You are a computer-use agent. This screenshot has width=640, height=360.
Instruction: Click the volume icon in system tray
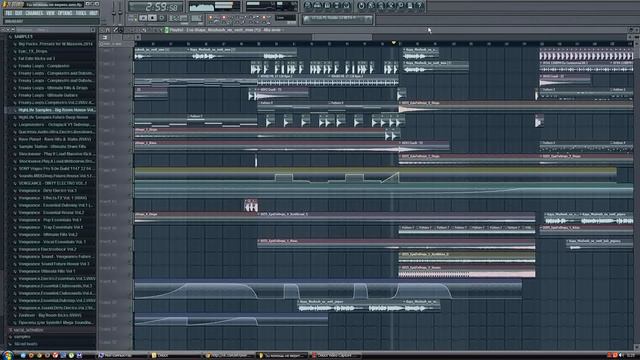click(x=621, y=356)
